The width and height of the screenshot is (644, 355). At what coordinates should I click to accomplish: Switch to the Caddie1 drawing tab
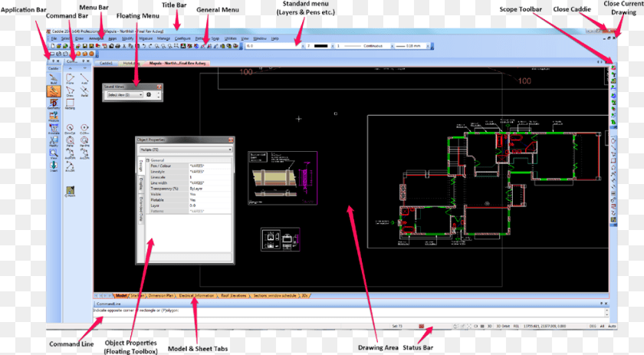point(107,64)
